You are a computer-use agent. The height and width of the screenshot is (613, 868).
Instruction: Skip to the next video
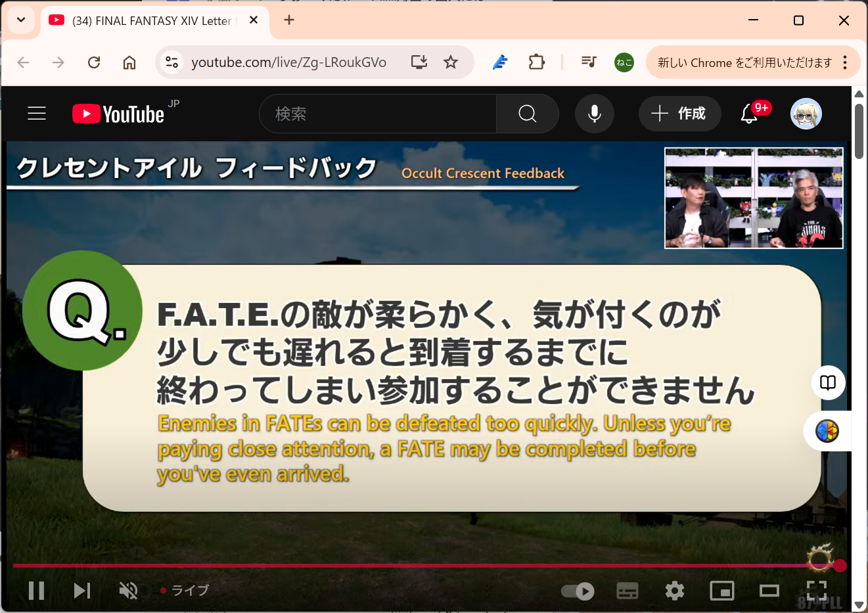(82, 591)
